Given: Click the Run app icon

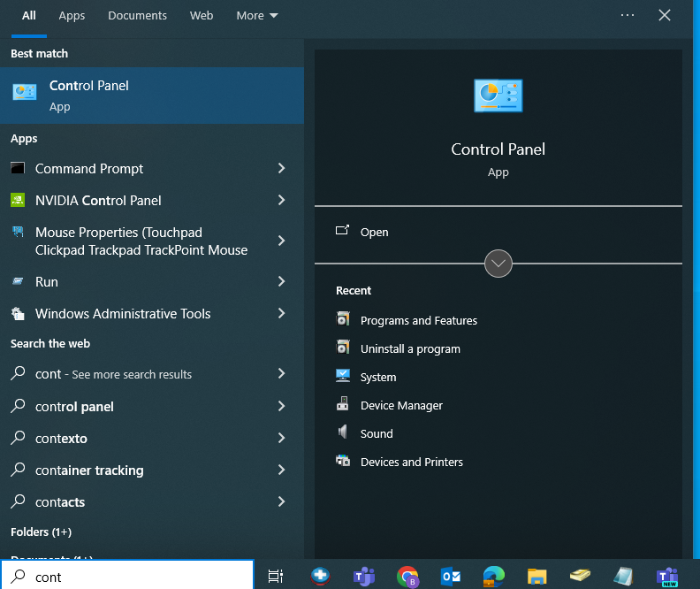Looking at the screenshot, I should coord(18,281).
